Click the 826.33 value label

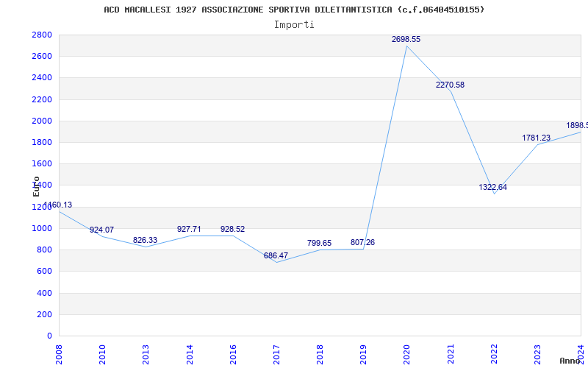(x=145, y=241)
